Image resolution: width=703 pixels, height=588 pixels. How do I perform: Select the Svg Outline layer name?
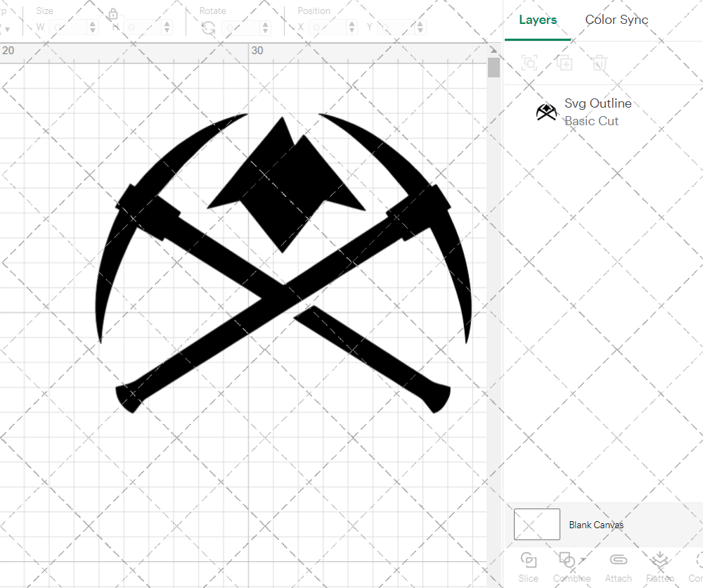click(x=598, y=103)
